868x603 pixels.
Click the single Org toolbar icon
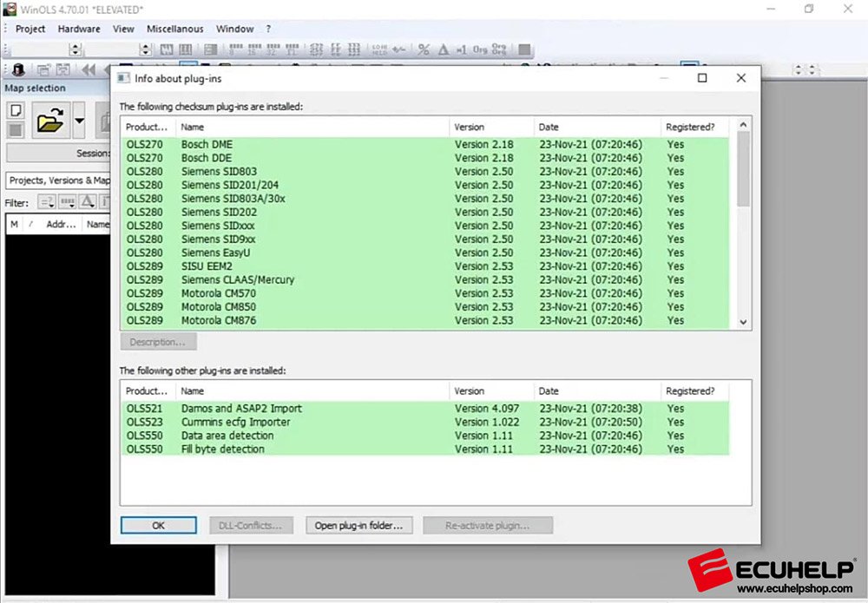[480, 49]
